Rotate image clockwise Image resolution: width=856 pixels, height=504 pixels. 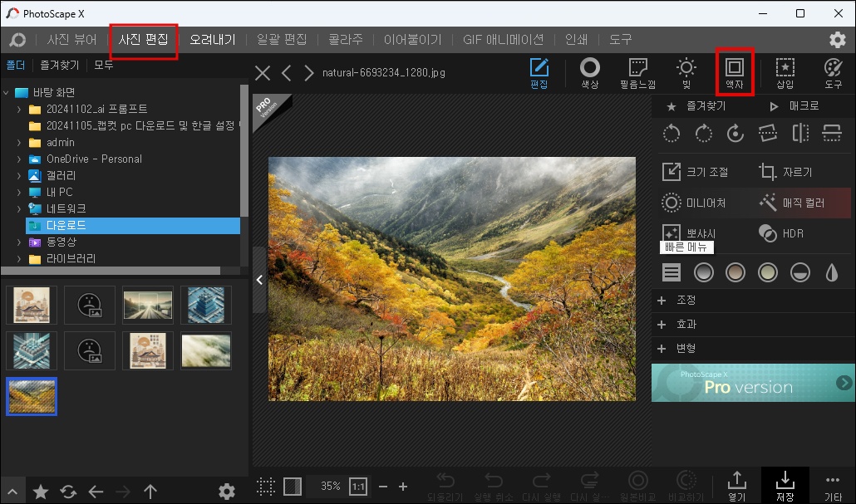tap(703, 133)
